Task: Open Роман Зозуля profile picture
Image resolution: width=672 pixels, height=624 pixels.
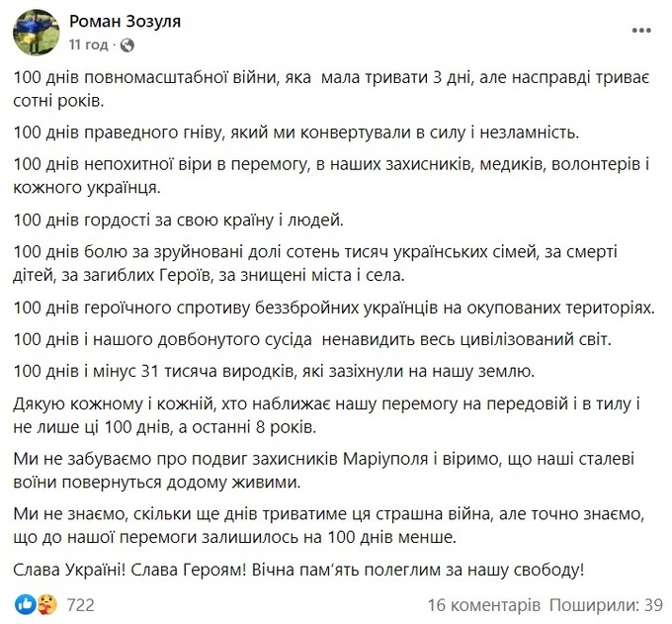Action: [x=35, y=33]
